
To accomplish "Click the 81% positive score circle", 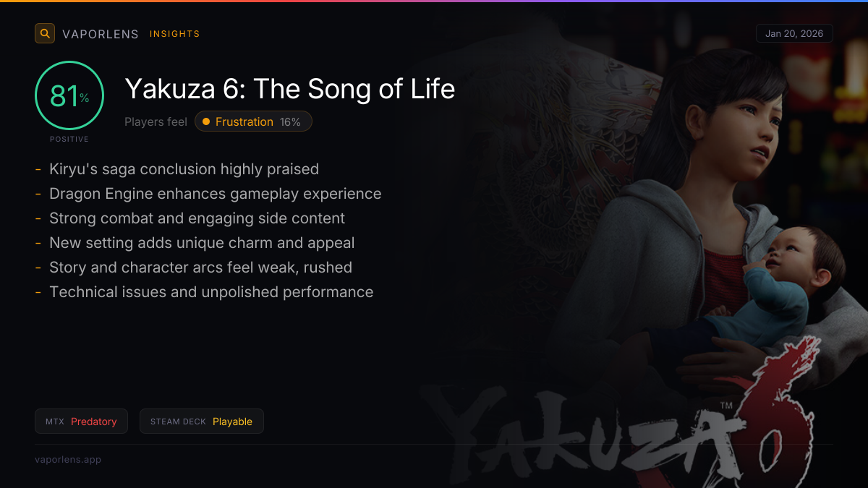I will click(69, 96).
